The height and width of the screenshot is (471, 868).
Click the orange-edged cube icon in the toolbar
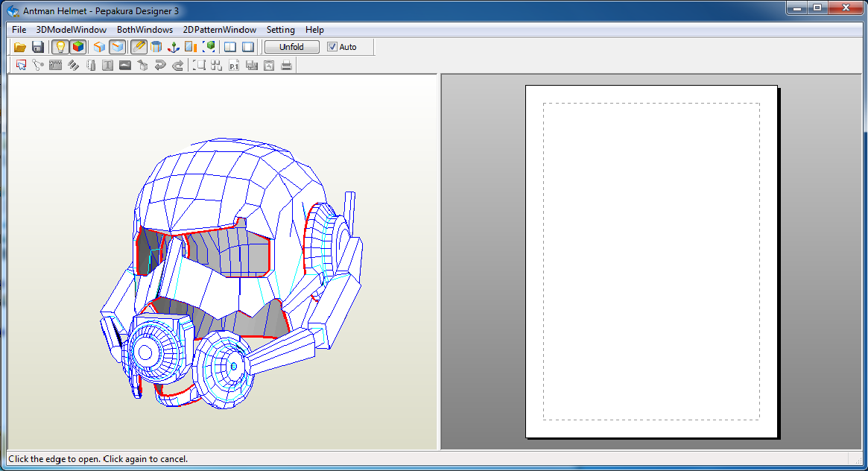pyautogui.click(x=99, y=47)
